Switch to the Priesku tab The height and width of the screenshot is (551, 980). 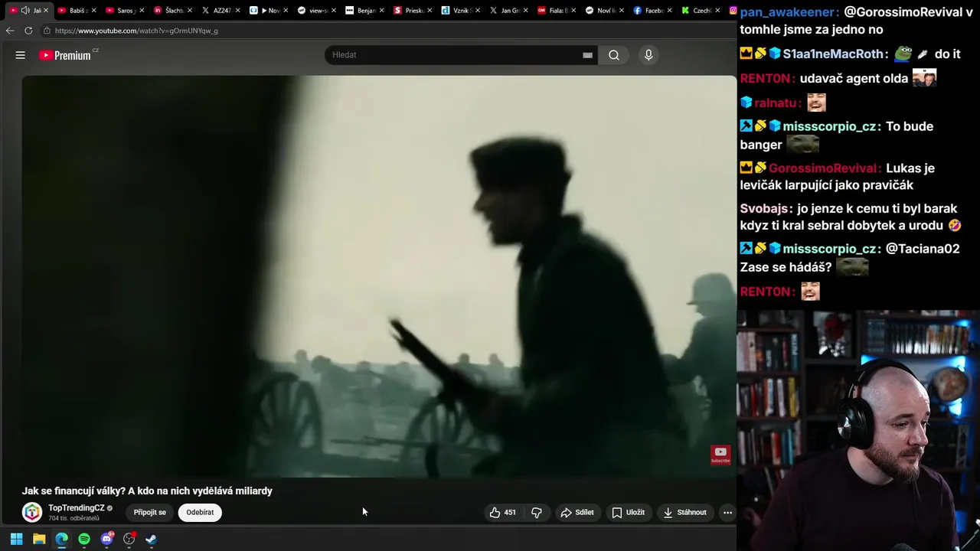pos(411,11)
